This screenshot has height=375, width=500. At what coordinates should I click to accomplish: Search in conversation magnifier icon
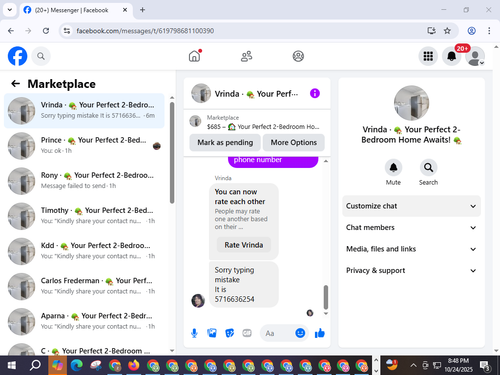(428, 167)
